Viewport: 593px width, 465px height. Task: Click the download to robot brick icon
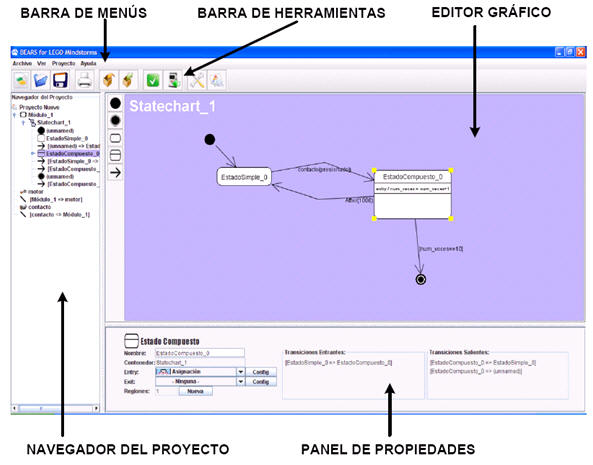(x=174, y=80)
